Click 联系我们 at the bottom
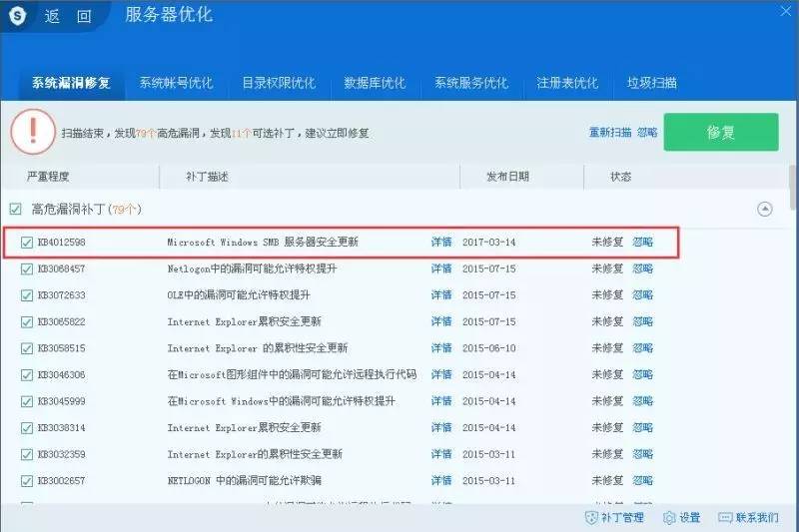799x532 pixels. [748, 518]
